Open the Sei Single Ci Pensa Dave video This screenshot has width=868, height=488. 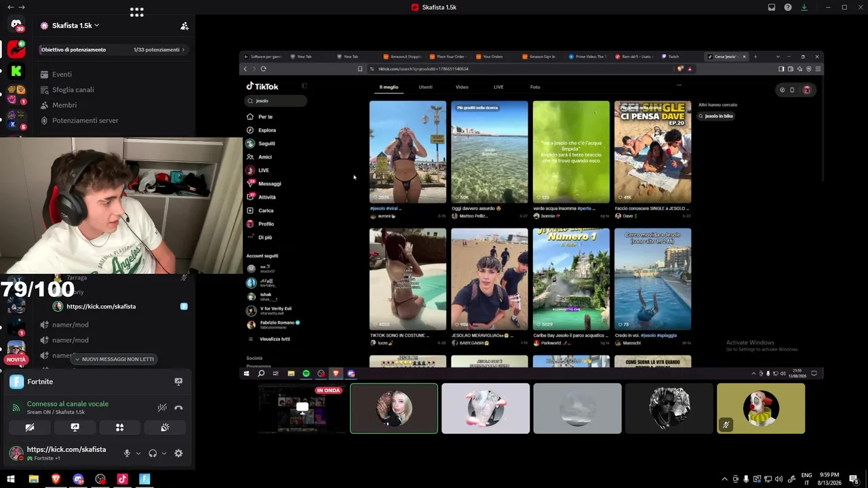pos(652,152)
